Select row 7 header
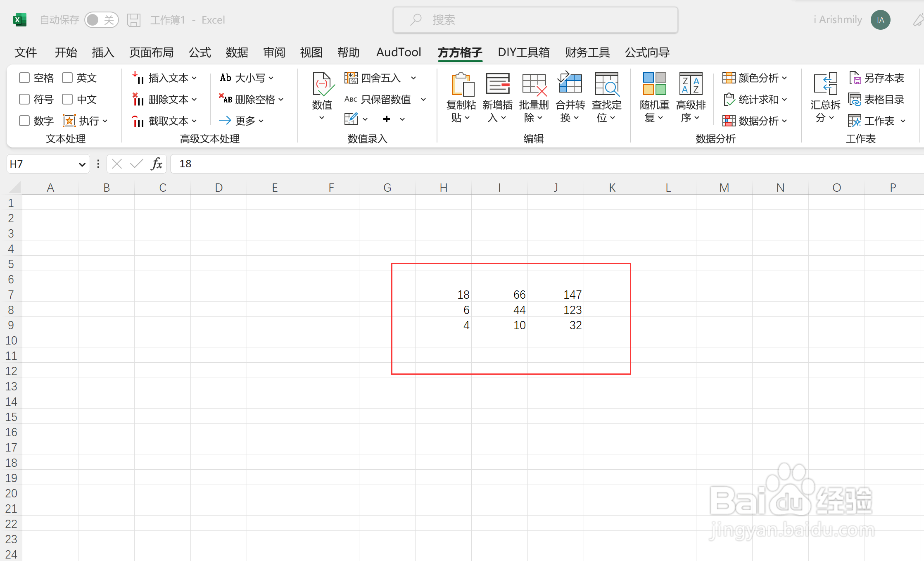This screenshot has width=924, height=561. point(11,295)
